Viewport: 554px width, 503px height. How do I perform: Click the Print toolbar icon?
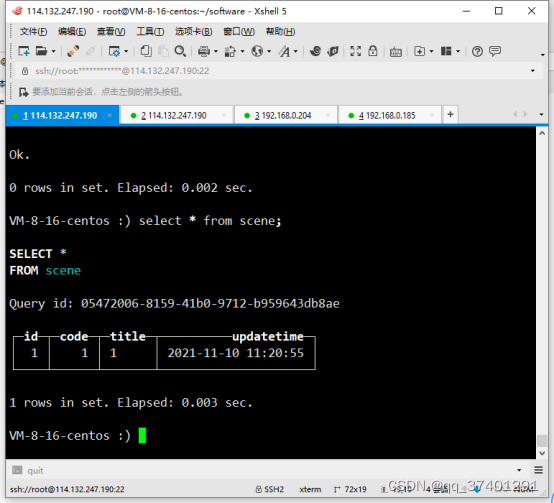204,51
